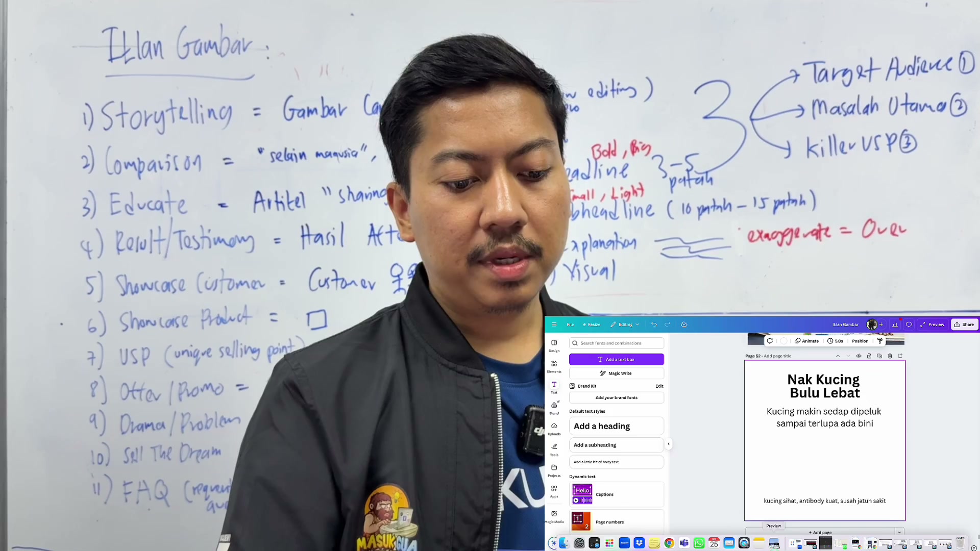980x551 pixels.
Task: Open Google Chrome from the Dock
Action: 669,543
